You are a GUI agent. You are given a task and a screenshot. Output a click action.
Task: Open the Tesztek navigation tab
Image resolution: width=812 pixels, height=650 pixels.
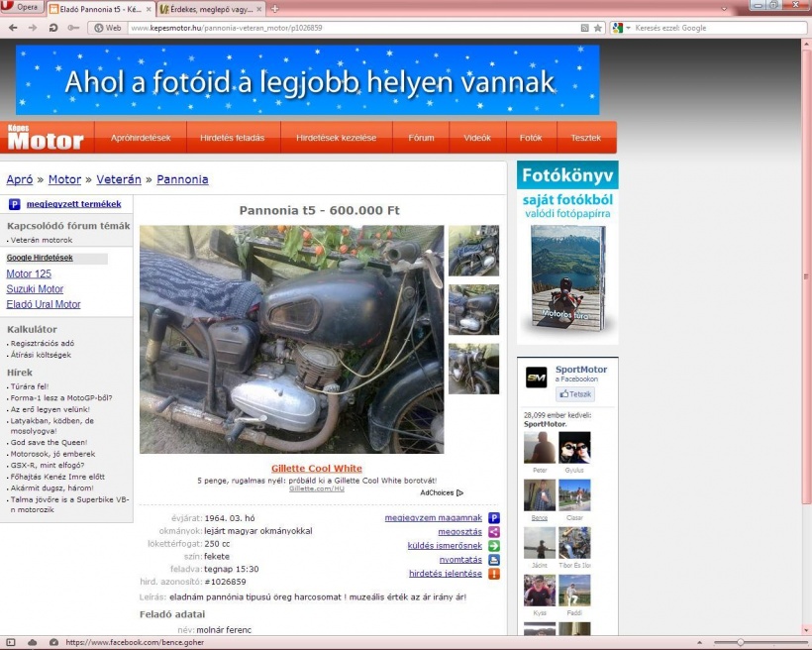click(x=585, y=138)
